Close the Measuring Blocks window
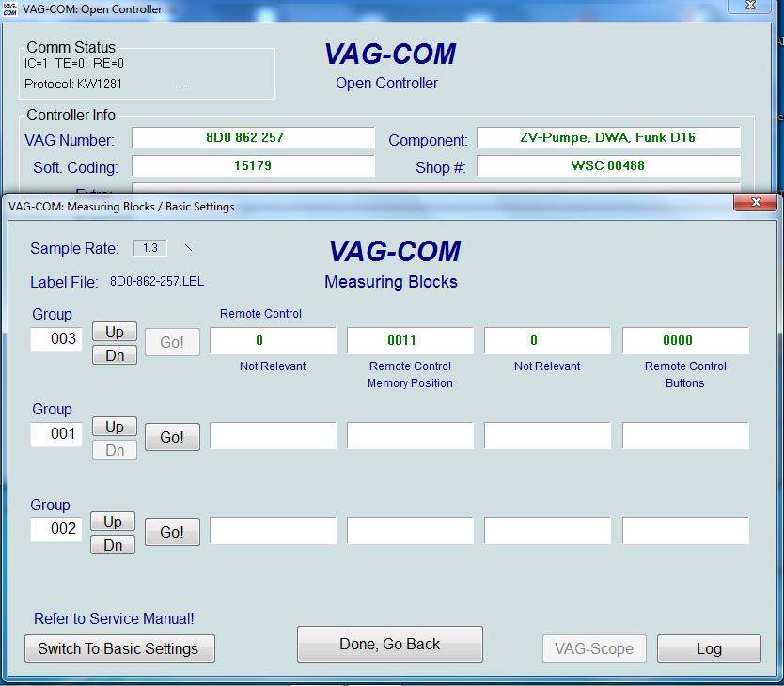 [756, 202]
